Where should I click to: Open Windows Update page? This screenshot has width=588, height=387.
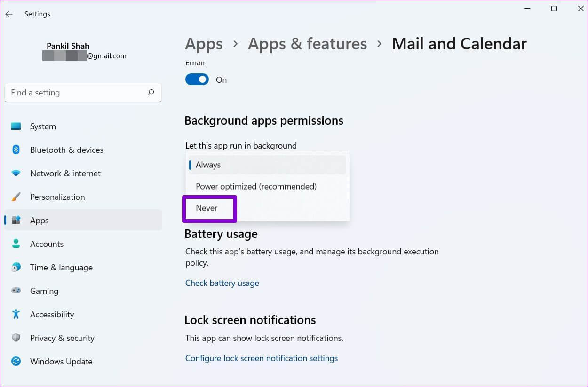[x=83, y=362]
